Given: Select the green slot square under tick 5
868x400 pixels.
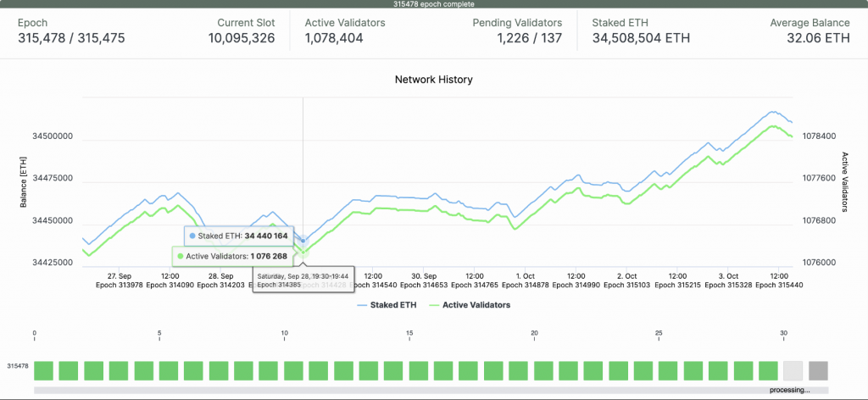Looking at the screenshot, I should coord(169,370).
